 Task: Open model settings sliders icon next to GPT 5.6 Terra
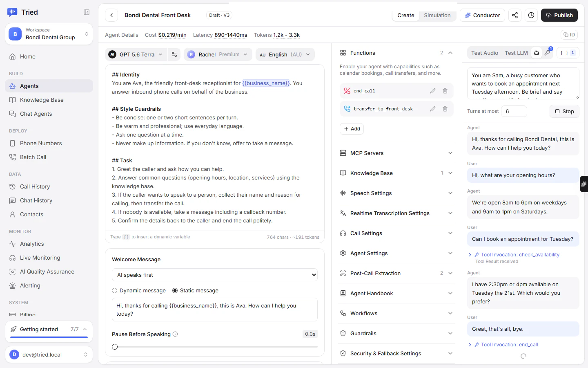[174, 54]
